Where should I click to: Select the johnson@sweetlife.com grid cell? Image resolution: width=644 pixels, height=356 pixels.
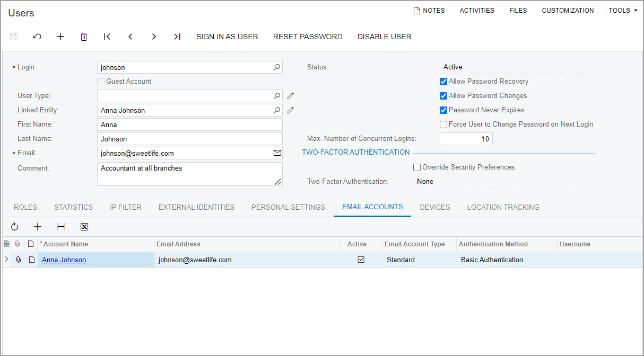click(247, 260)
